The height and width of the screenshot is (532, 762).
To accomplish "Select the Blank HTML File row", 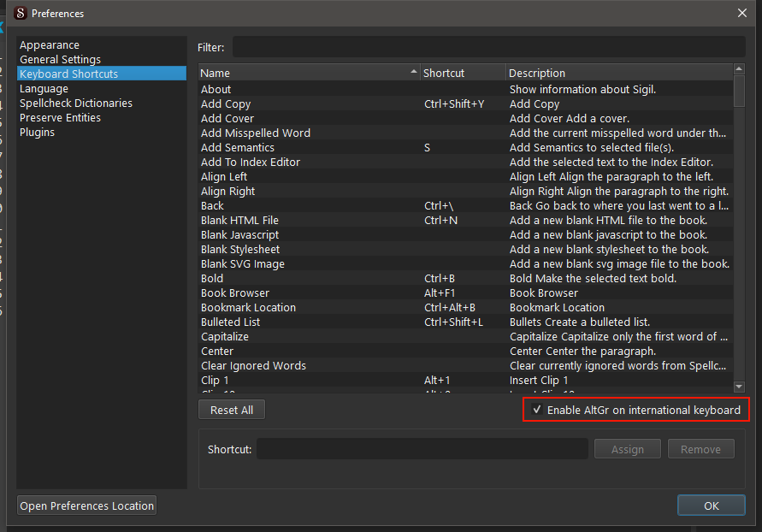I will 465,221.
